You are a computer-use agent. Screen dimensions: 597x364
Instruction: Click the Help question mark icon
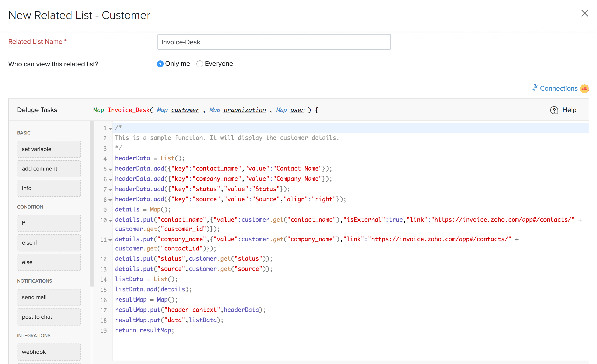[x=554, y=110]
